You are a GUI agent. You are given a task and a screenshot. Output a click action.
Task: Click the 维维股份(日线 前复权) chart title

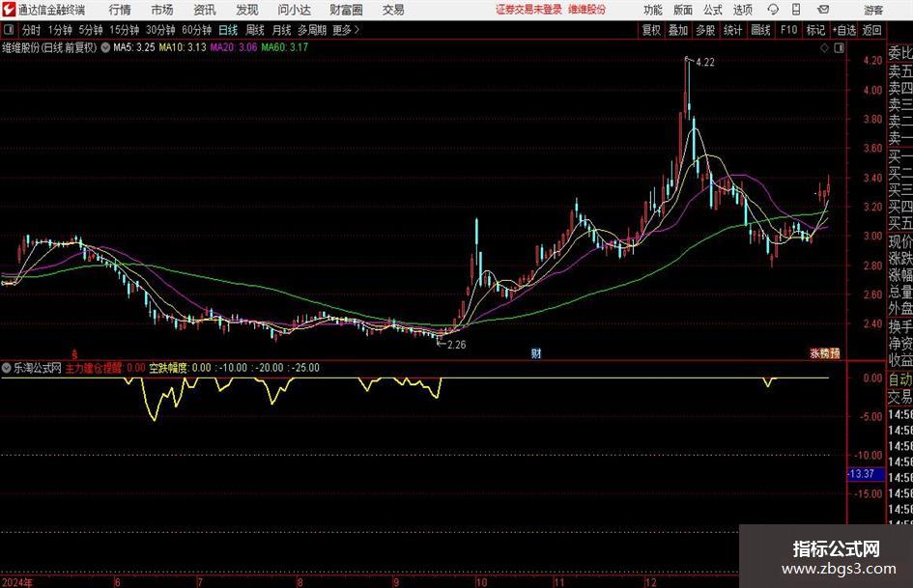[49, 47]
